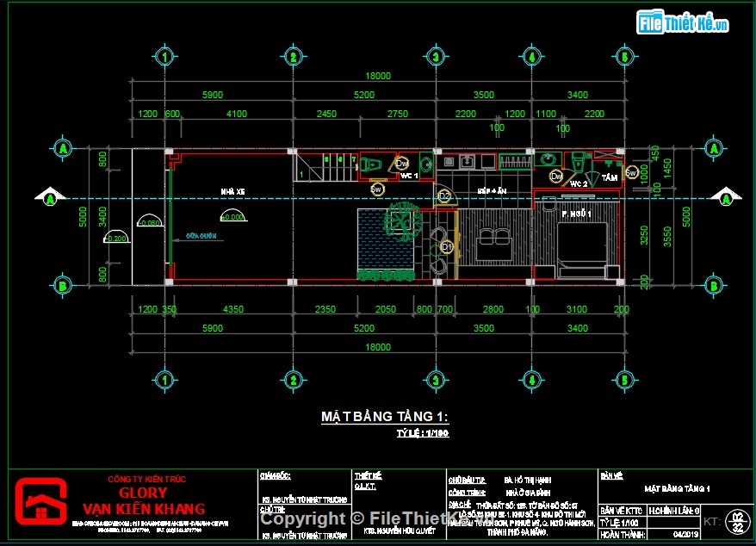Click the D2 door tag
The height and width of the screenshot is (546, 756).
coord(444,197)
